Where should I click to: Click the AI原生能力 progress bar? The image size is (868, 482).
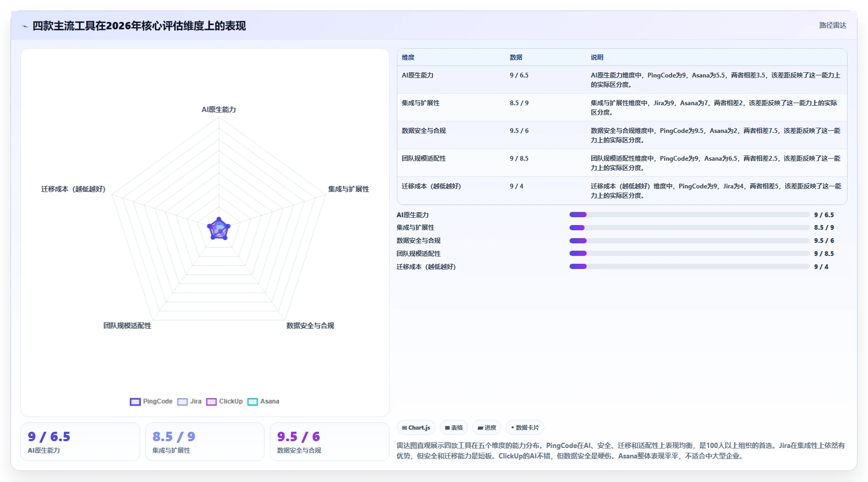pyautogui.click(x=689, y=215)
